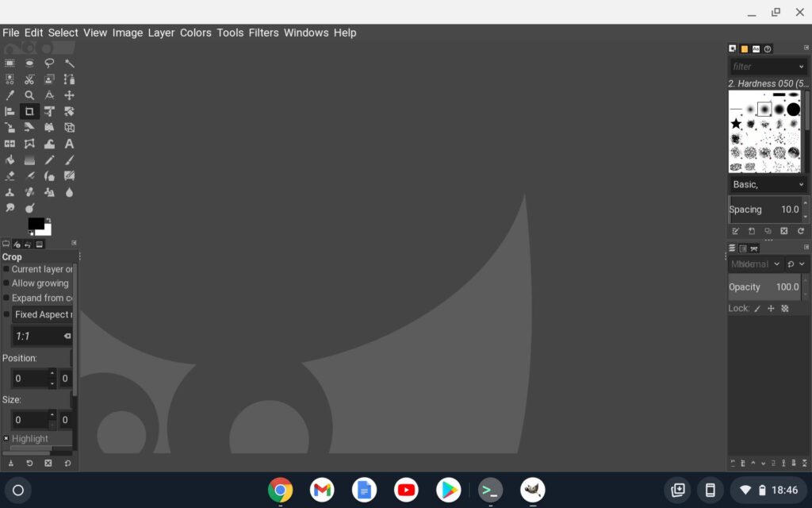The width and height of the screenshot is (812, 508).
Task: Select the Clone stamp tool
Action: tap(10, 192)
